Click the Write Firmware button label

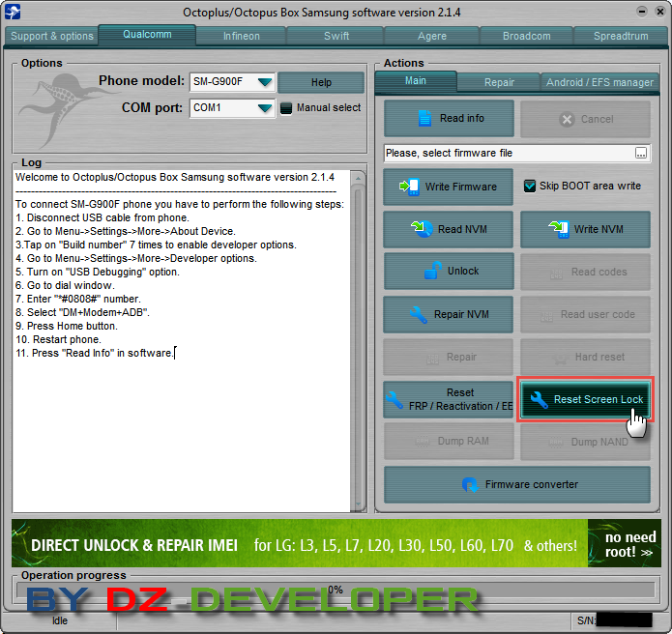tap(460, 187)
